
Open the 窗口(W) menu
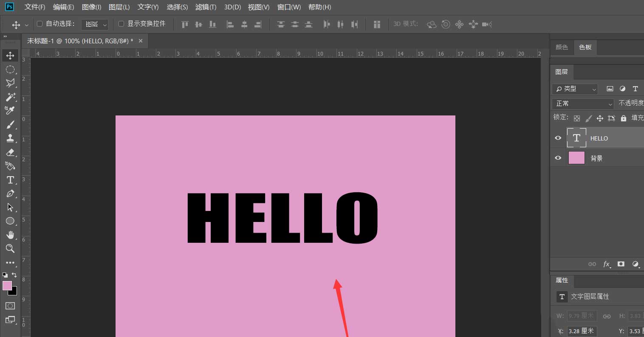(x=289, y=7)
